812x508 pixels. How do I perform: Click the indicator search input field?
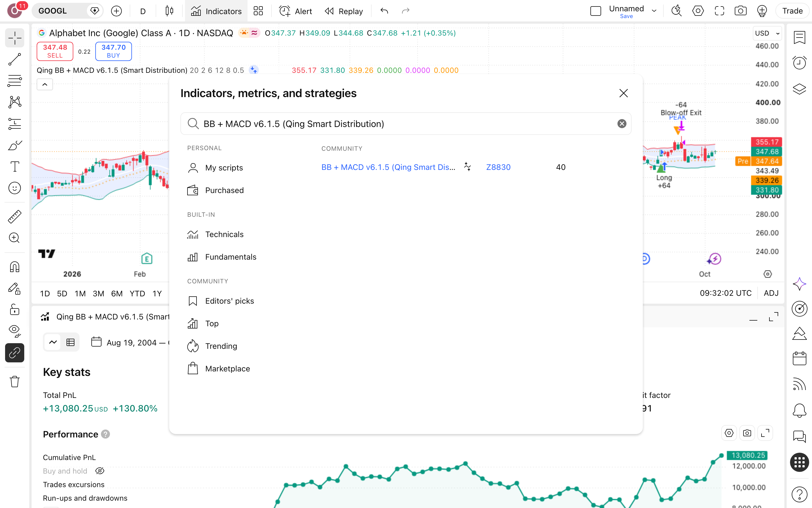[x=406, y=124]
